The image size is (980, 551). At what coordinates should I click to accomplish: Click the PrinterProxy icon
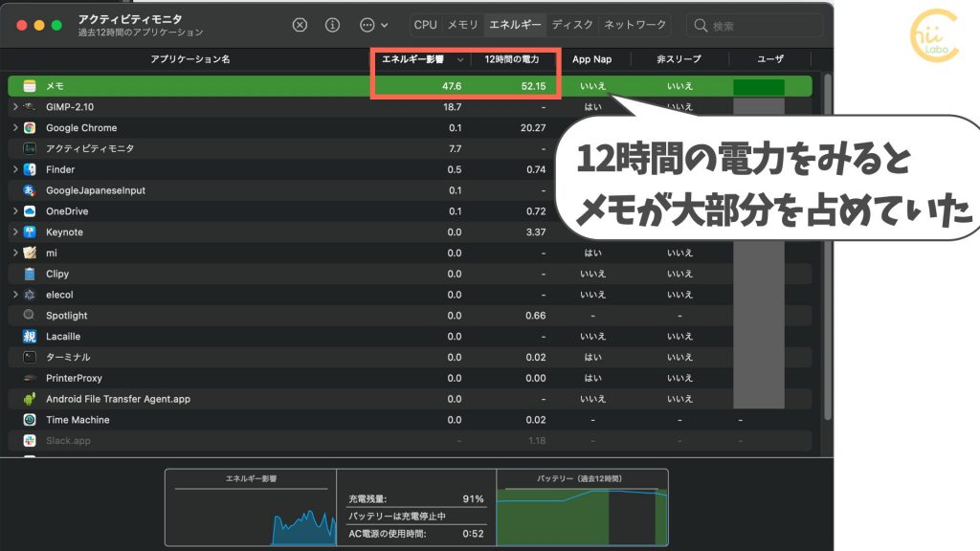30,378
